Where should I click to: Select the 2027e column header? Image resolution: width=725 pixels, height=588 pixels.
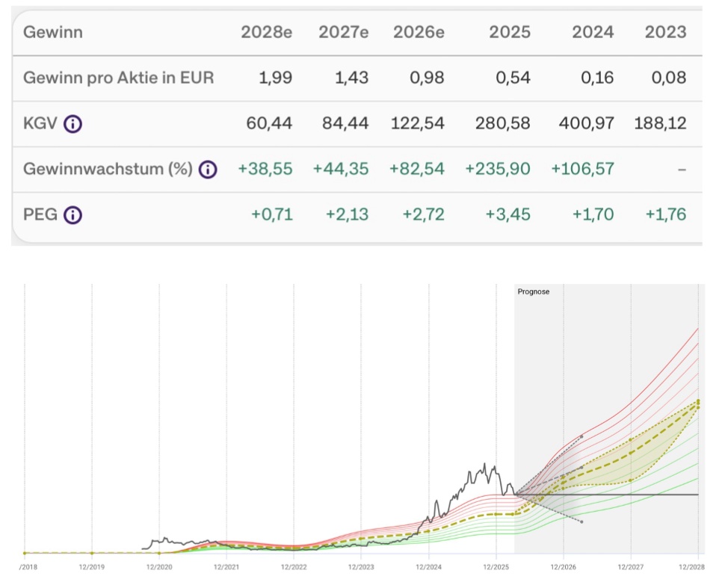tap(343, 32)
